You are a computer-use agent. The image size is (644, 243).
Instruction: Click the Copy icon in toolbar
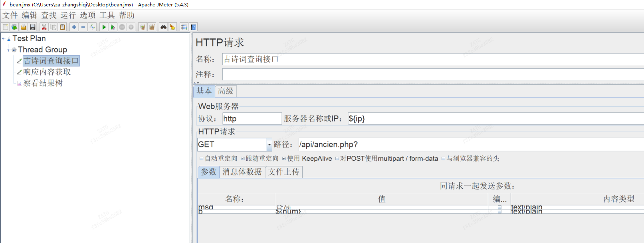(53, 27)
